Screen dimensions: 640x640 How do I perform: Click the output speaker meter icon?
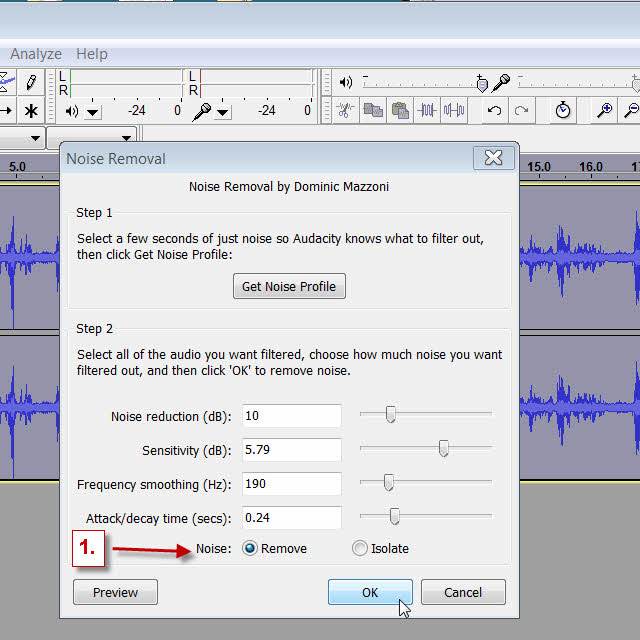coord(72,111)
